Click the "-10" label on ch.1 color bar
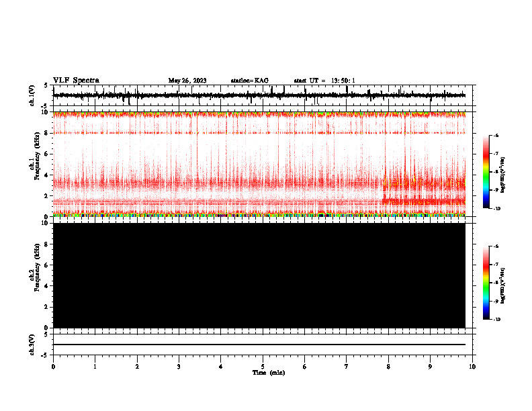Screen dimensions: 532x411 (x=496, y=209)
